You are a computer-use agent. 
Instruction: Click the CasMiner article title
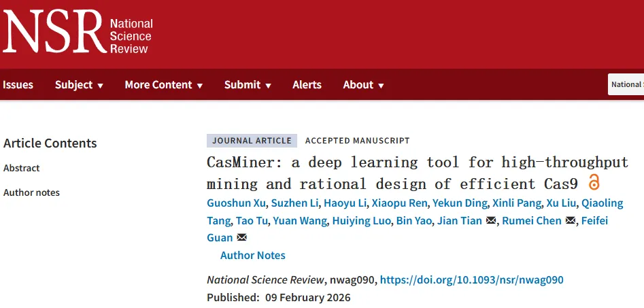418,173
